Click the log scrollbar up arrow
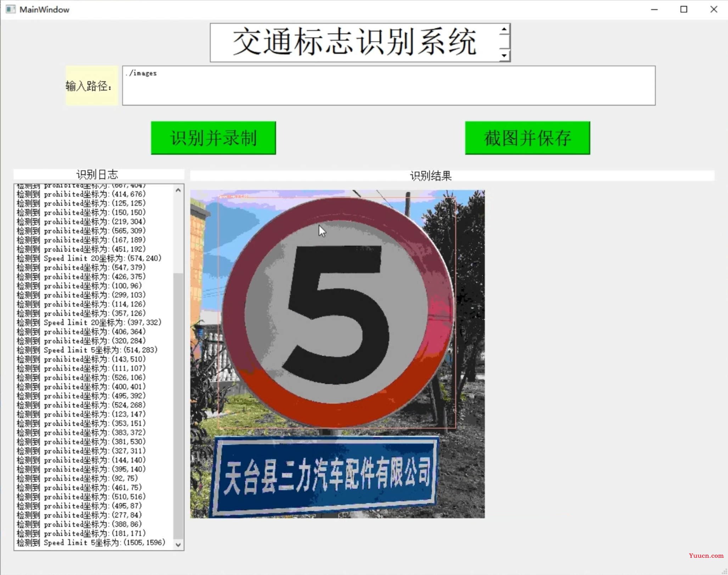Viewport: 728px width, 575px height. click(x=178, y=190)
